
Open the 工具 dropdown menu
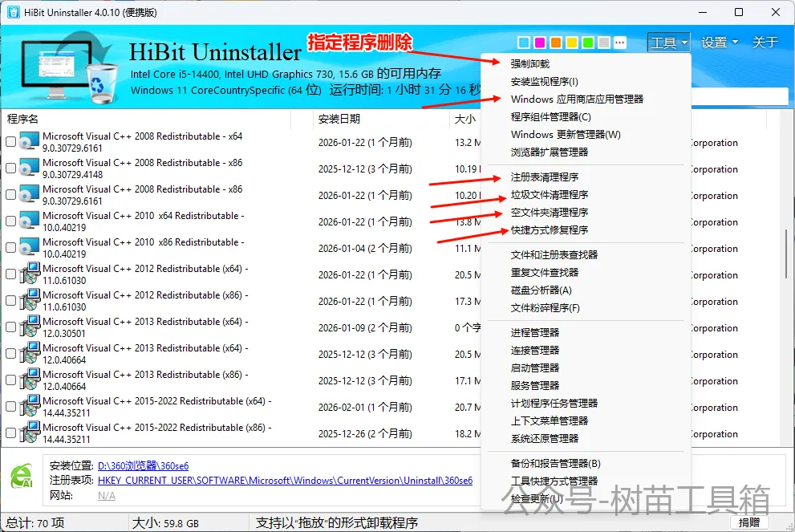point(669,43)
